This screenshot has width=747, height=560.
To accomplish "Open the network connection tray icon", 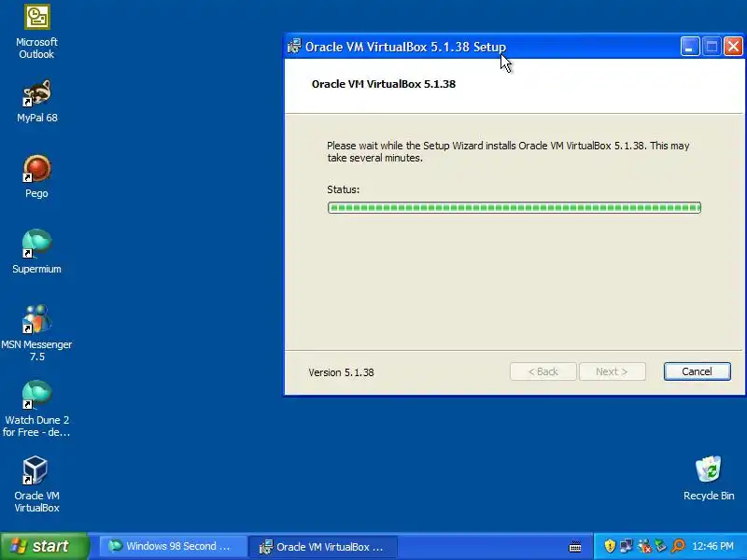I will 626,546.
